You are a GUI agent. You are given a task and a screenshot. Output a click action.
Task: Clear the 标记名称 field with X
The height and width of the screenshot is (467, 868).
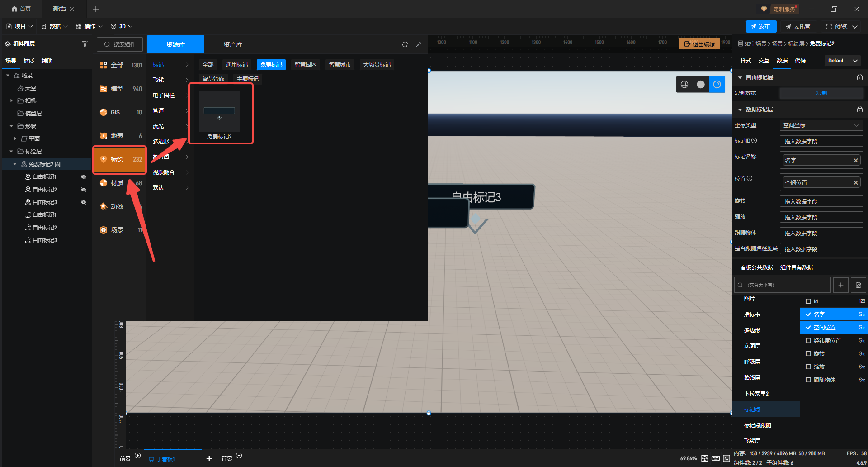[855, 160]
